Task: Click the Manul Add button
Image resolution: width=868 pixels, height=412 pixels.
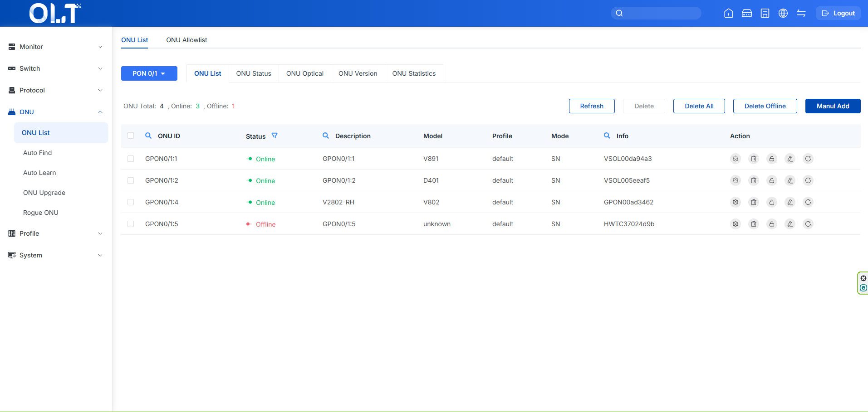Action: coord(833,106)
